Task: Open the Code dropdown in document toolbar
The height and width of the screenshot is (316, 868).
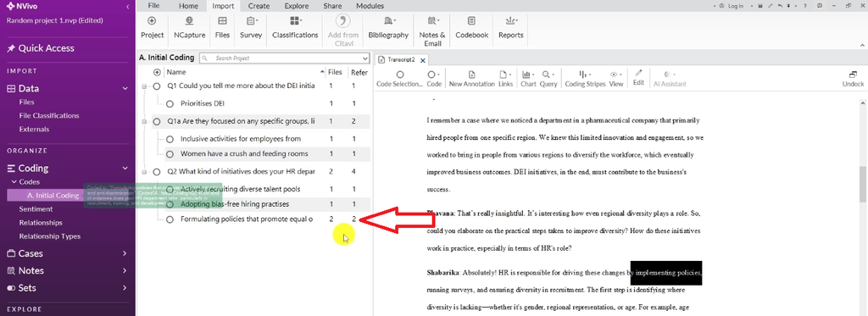Action: click(434, 79)
